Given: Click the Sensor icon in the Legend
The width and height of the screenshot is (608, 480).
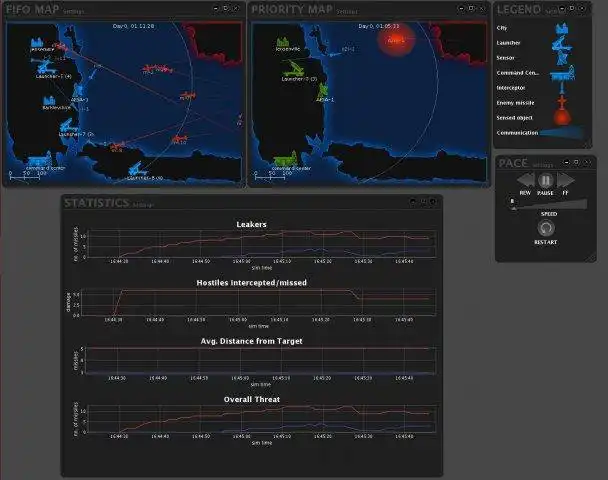Looking at the screenshot, I should (562, 58).
